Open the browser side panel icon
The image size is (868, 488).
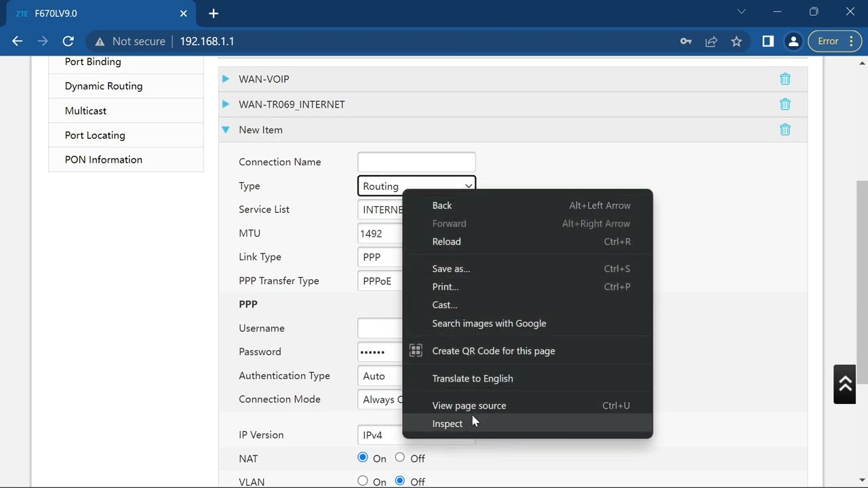click(768, 41)
